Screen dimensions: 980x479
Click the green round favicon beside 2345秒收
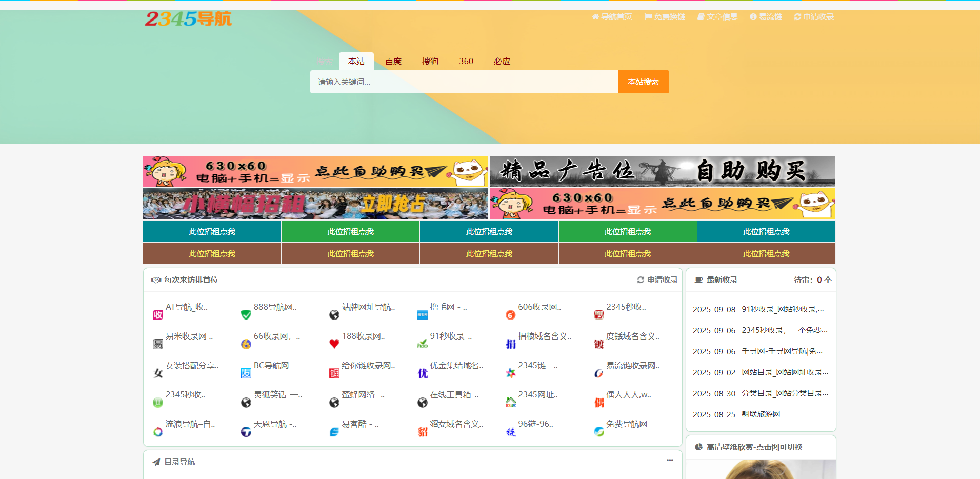click(158, 403)
